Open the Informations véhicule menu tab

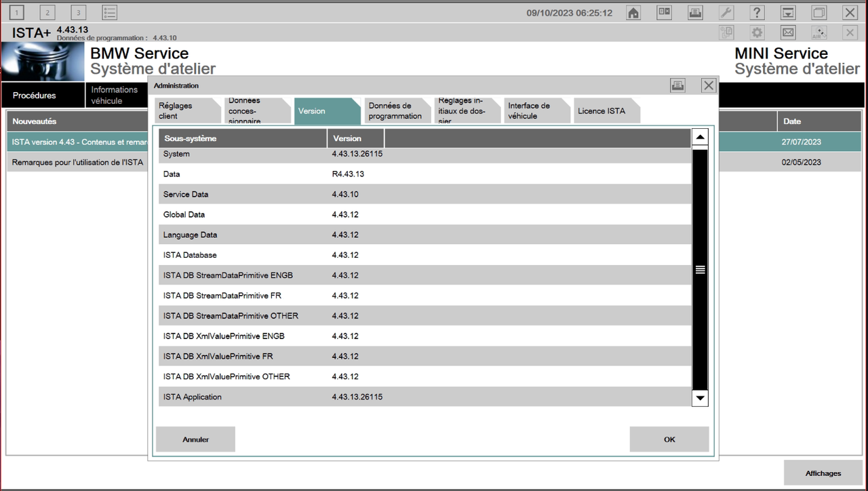click(x=116, y=96)
